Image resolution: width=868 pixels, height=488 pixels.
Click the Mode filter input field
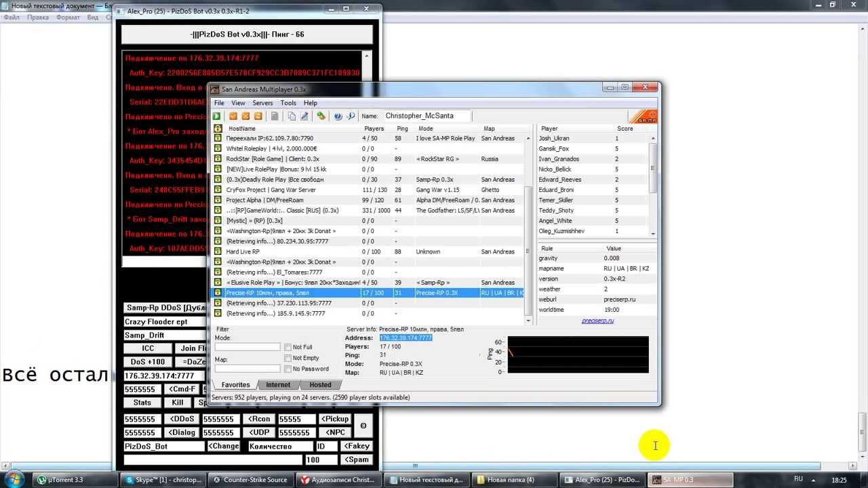248,347
